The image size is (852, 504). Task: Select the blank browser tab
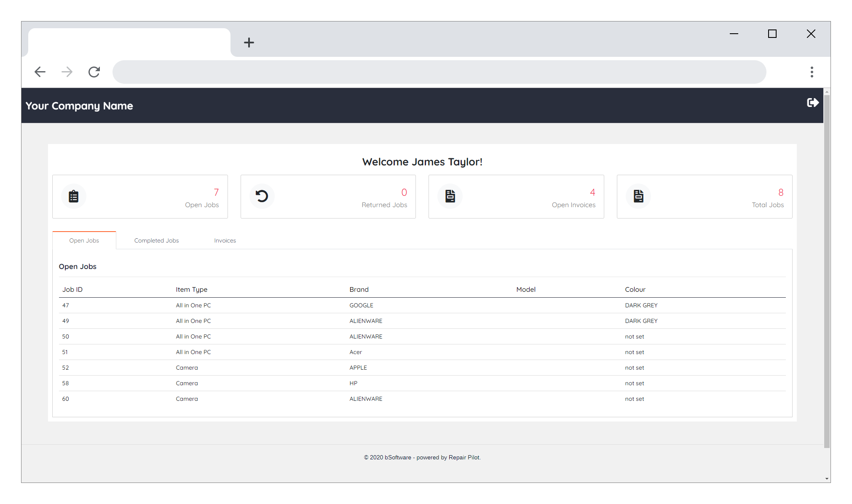pyautogui.click(x=129, y=43)
